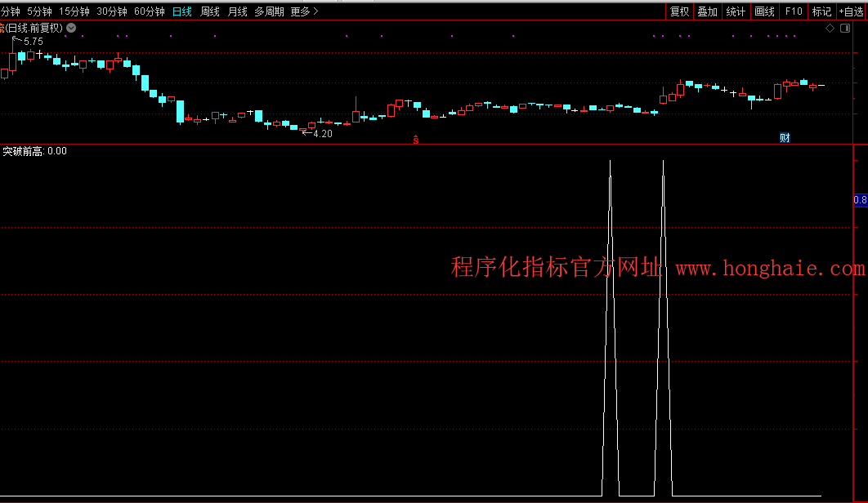Toggle the side panel layout icon
Screen dimensions: 868x503
[x=843, y=28]
